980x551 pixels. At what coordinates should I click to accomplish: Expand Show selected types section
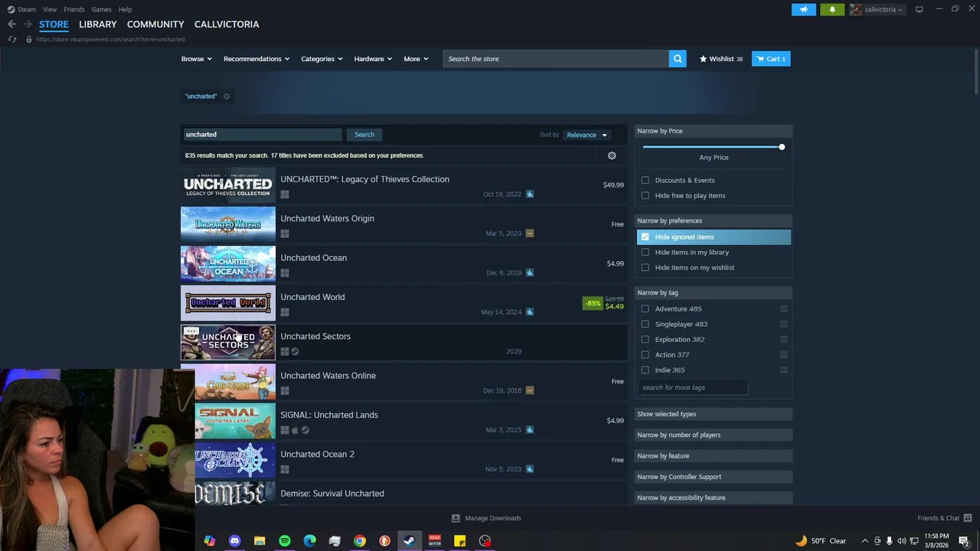click(x=714, y=414)
